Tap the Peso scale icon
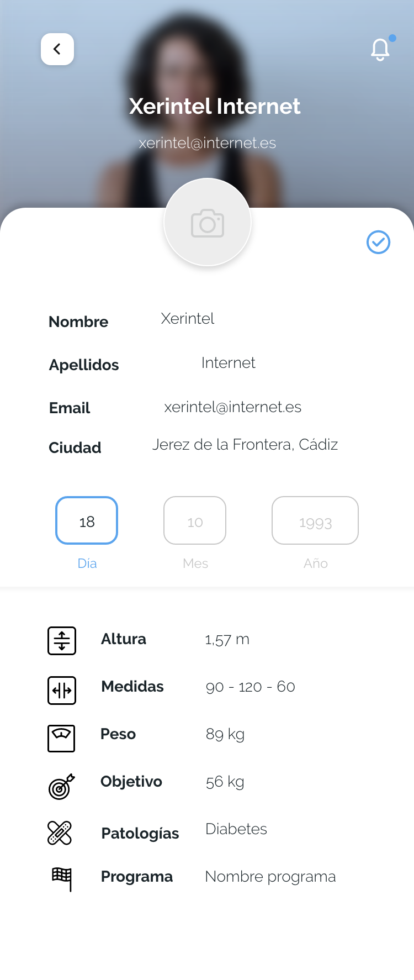 [x=61, y=738]
